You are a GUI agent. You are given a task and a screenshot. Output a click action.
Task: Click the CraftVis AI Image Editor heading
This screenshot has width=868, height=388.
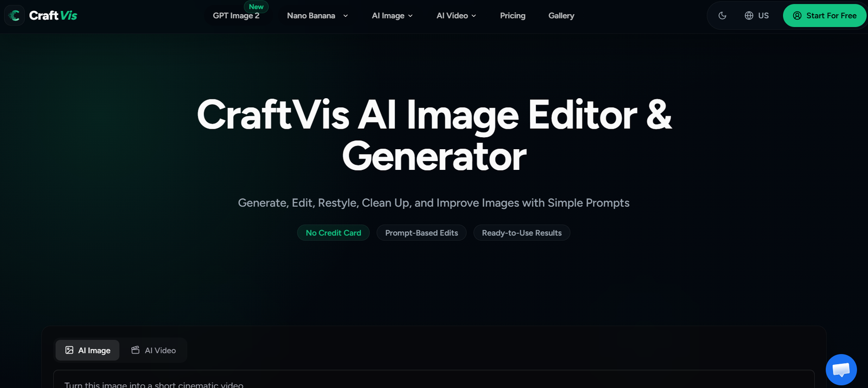tap(434, 136)
